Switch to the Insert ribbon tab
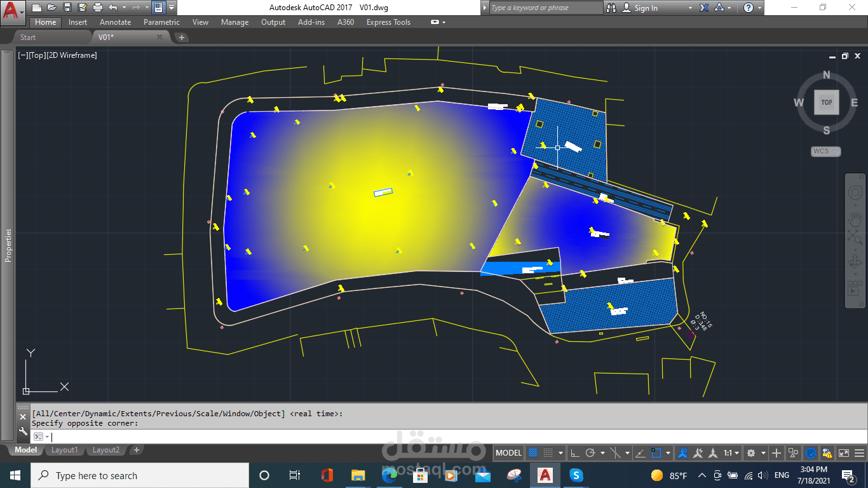Viewport: 868px width, 488px height. tap(78, 22)
